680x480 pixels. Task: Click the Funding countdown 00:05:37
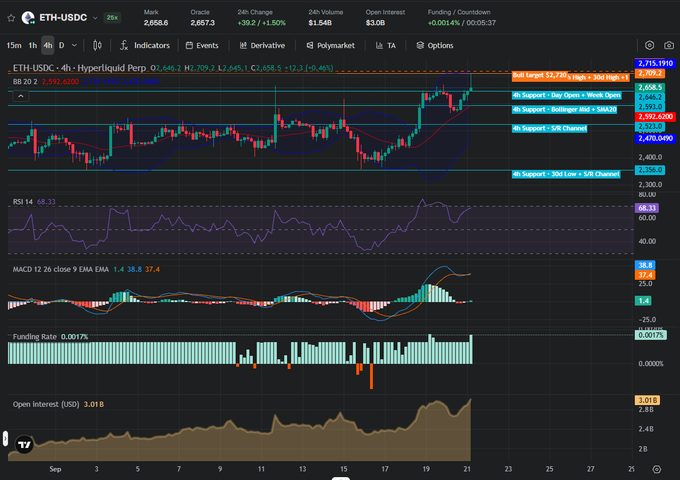point(481,23)
